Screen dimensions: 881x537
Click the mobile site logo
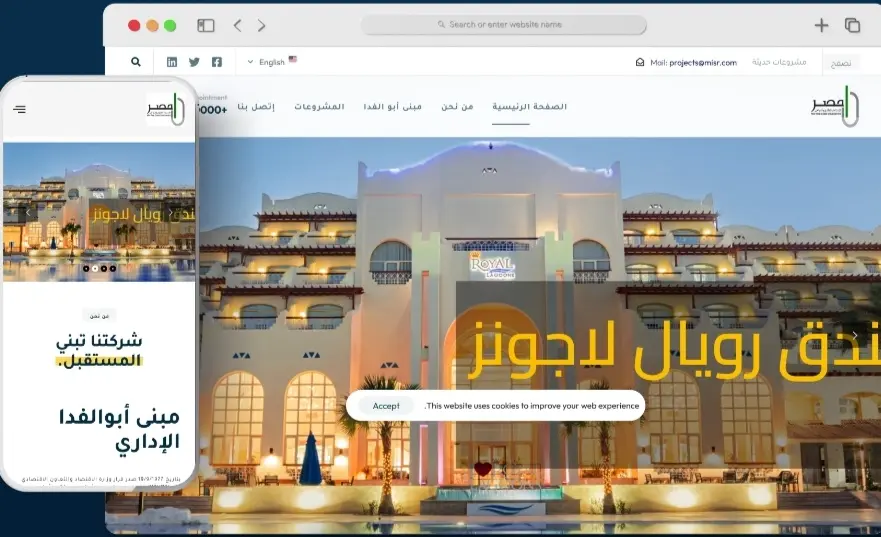(x=165, y=109)
